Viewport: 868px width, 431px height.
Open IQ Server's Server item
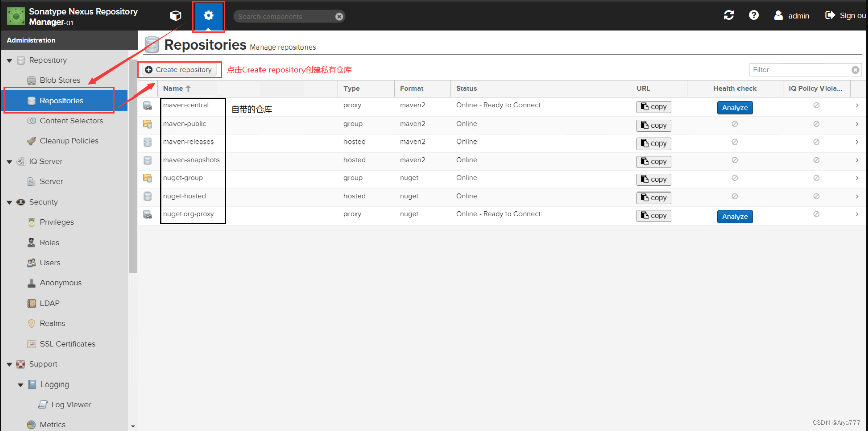pos(51,181)
